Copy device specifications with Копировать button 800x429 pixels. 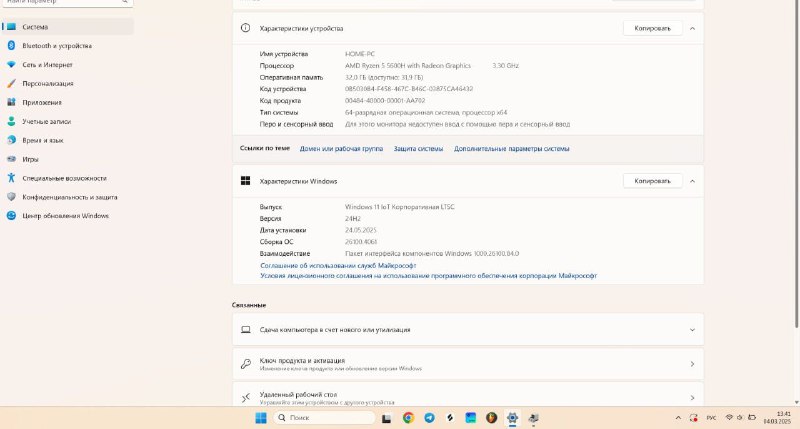click(x=652, y=28)
